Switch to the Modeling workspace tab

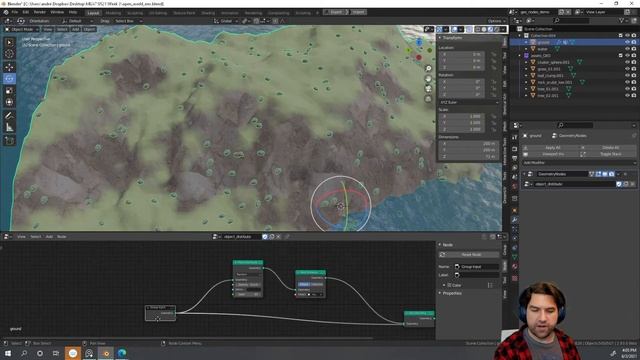click(x=113, y=13)
